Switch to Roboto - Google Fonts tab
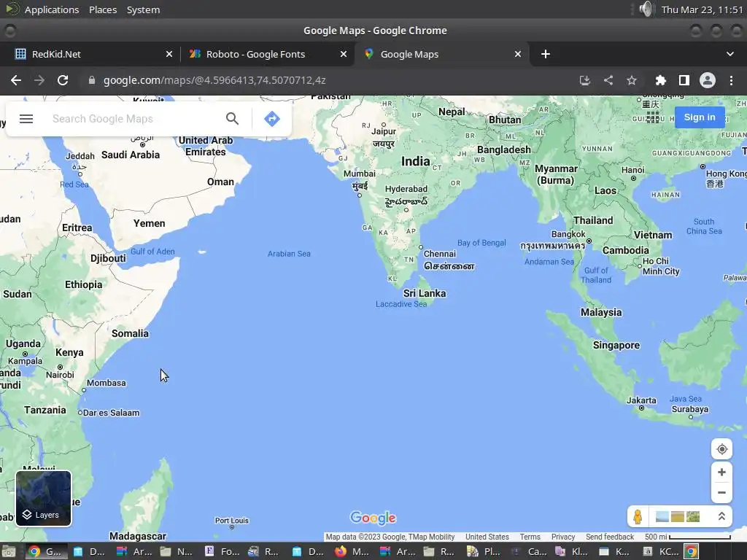 [x=267, y=54]
